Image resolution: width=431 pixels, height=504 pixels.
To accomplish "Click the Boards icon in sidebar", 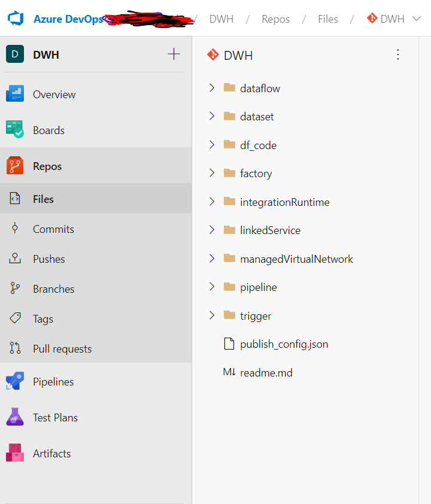I will pos(15,129).
